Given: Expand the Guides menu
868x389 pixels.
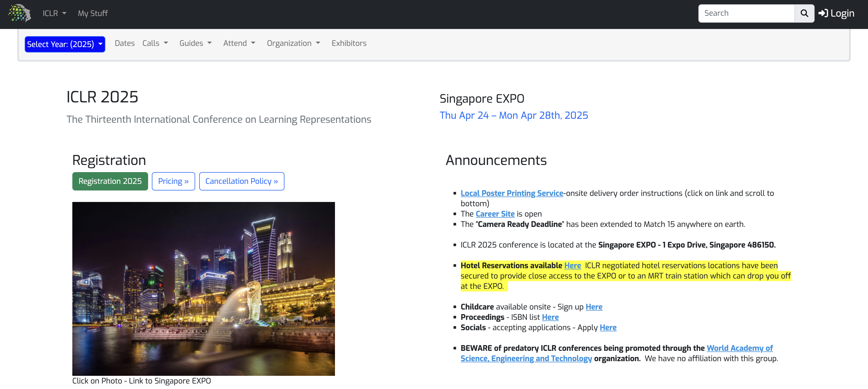Looking at the screenshot, I should [x=195, y=43].
